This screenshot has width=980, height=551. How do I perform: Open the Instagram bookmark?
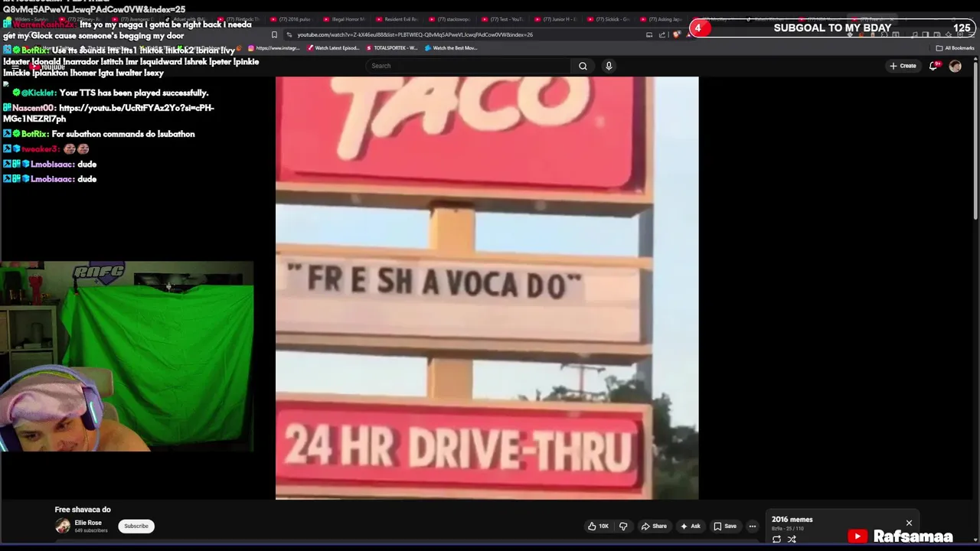pos(273,47)
